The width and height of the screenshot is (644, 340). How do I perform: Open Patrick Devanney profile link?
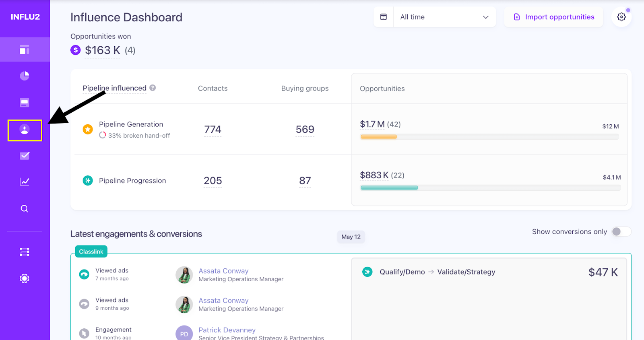coord(227,330)
